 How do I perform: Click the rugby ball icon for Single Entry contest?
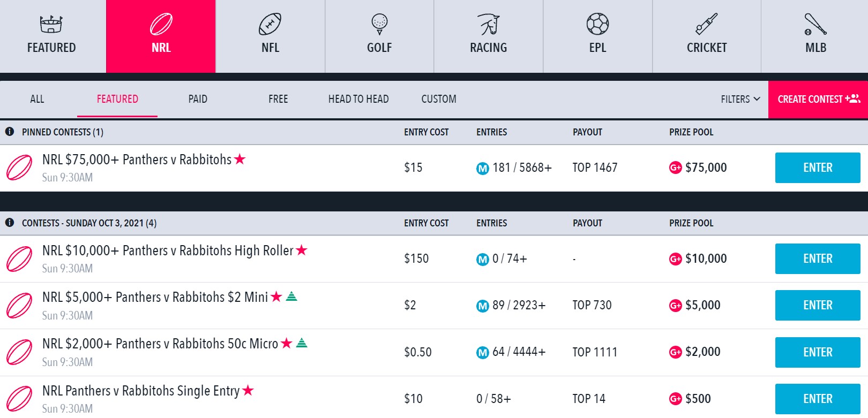[x=19, y=399]
